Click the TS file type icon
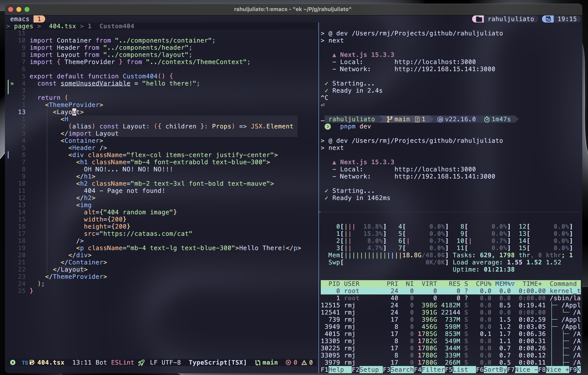588x375 pixels. pyautogui.click(x=25, y=363)
